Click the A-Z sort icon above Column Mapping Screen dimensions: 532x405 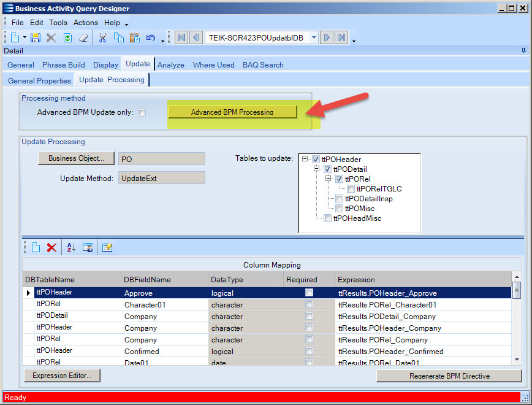[71, 247]
